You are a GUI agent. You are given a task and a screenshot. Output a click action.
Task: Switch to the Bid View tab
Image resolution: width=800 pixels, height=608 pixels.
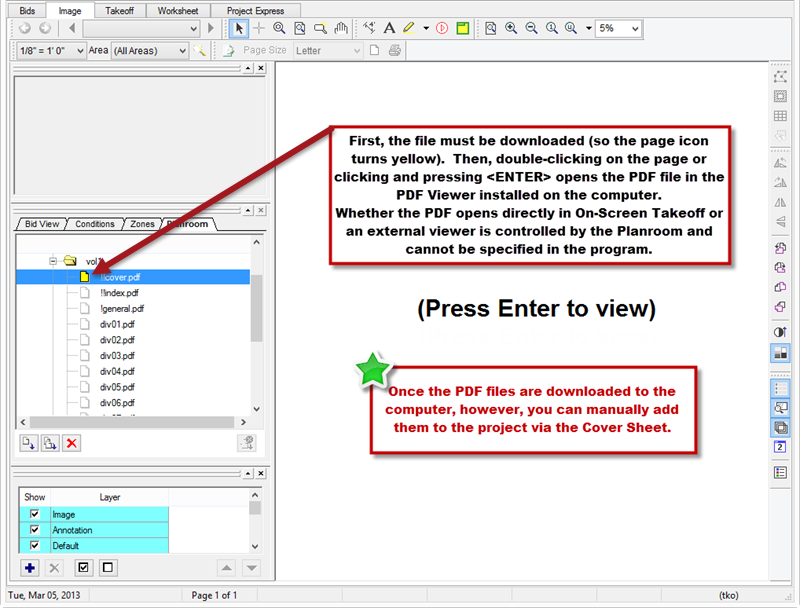point(42,224)
